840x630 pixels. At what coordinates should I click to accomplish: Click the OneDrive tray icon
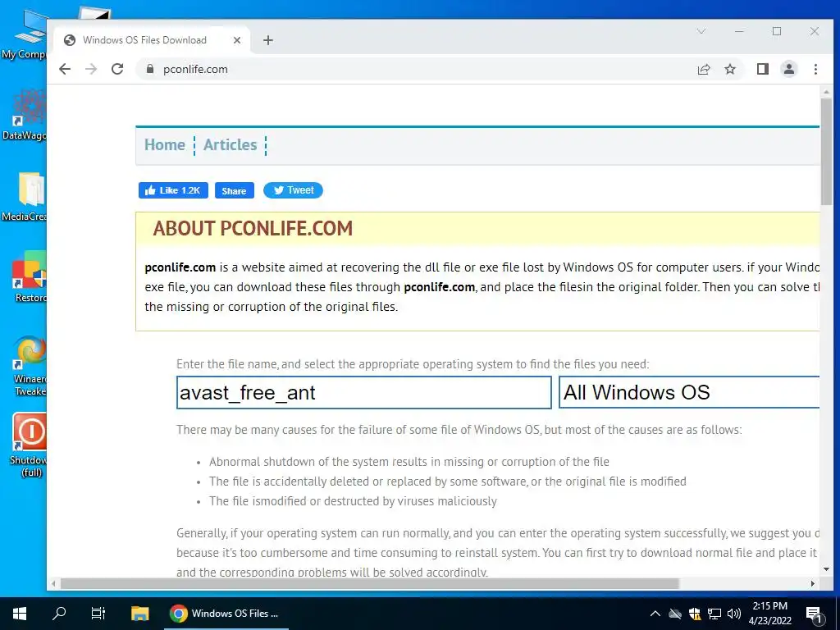tap(675, 614)
